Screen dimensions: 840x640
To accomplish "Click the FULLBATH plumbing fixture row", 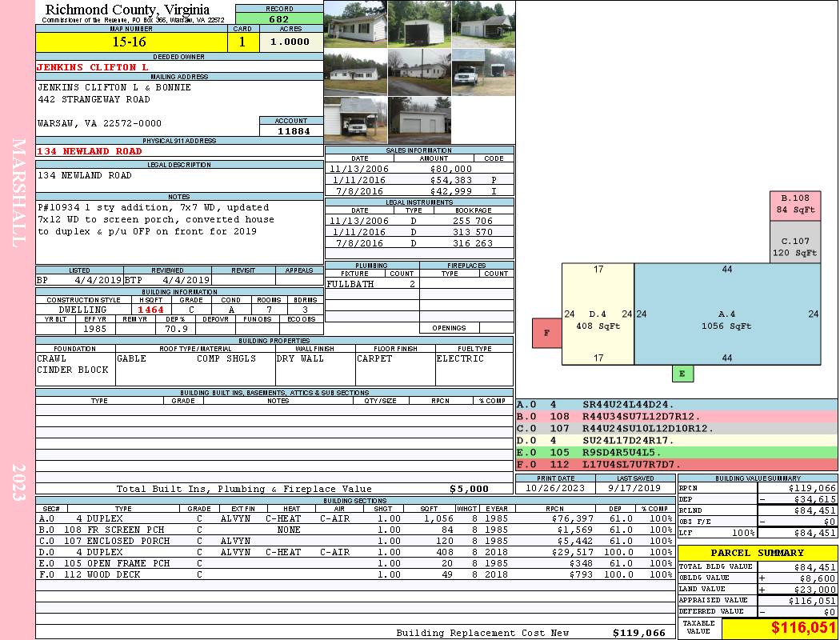I will pos(372,284).
